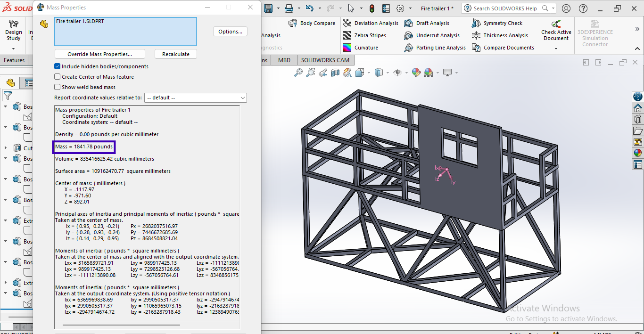This screenshot has height=334, width=644.
Task: Switch to the SOLIDWORKS CAM tab
Action: coord(325,60)
